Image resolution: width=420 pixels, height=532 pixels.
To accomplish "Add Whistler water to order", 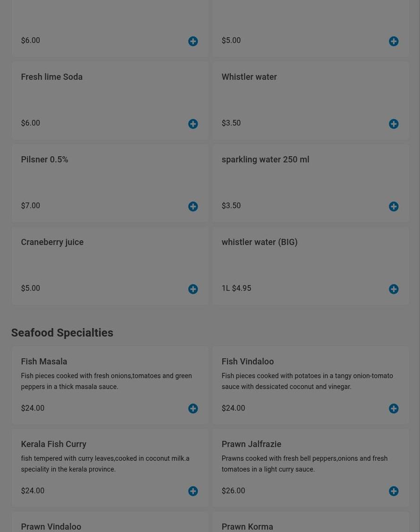I will [394, 124].
